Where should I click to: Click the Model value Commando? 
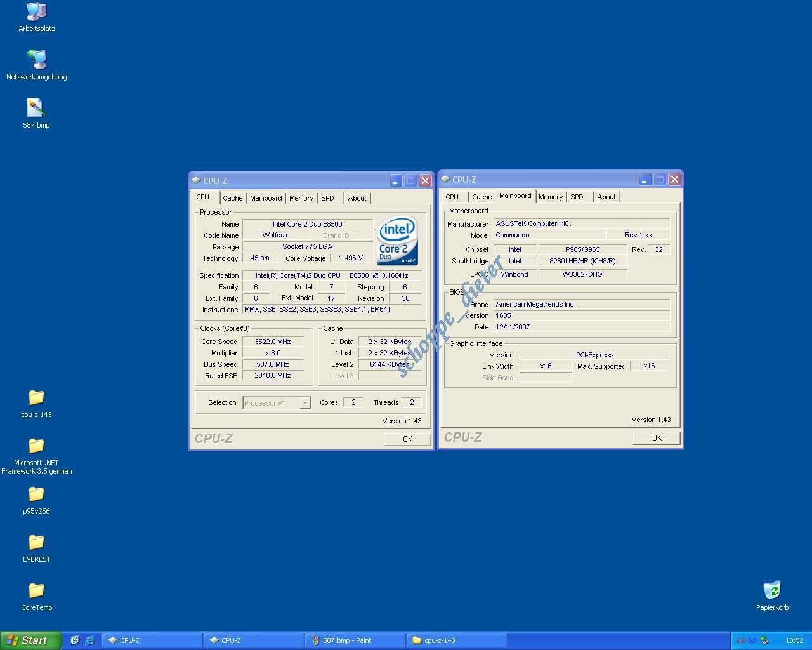(550, 235)
